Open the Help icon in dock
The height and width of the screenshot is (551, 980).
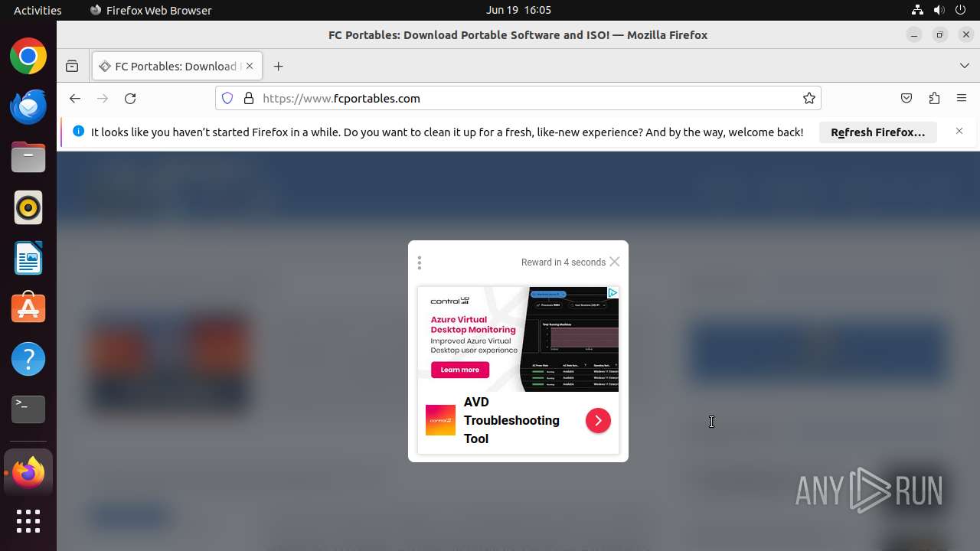(28, 359)
